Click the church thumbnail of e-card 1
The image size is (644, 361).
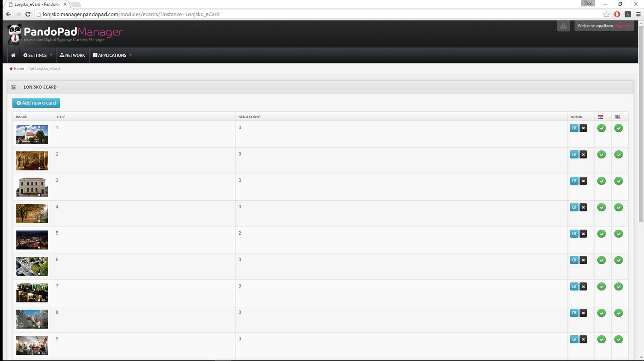(32, 134)
